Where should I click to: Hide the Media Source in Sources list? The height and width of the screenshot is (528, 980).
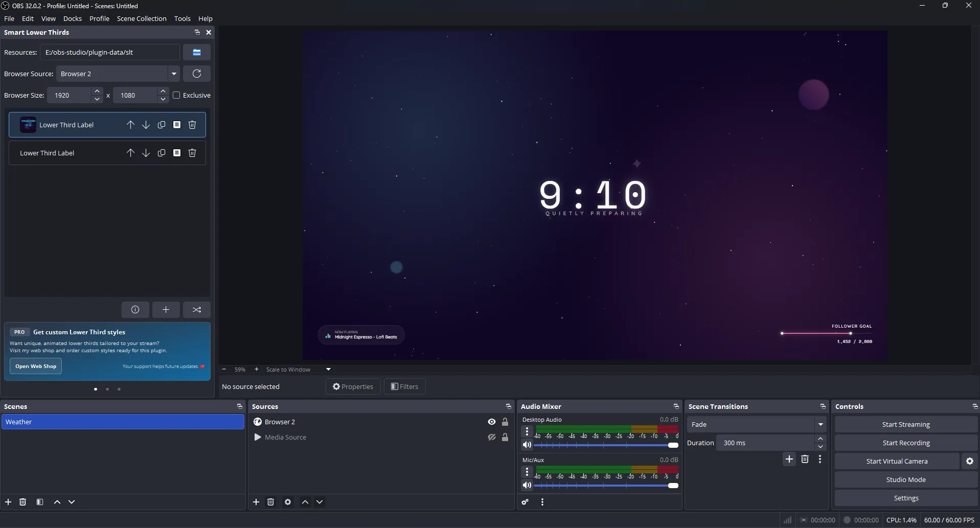491,437
